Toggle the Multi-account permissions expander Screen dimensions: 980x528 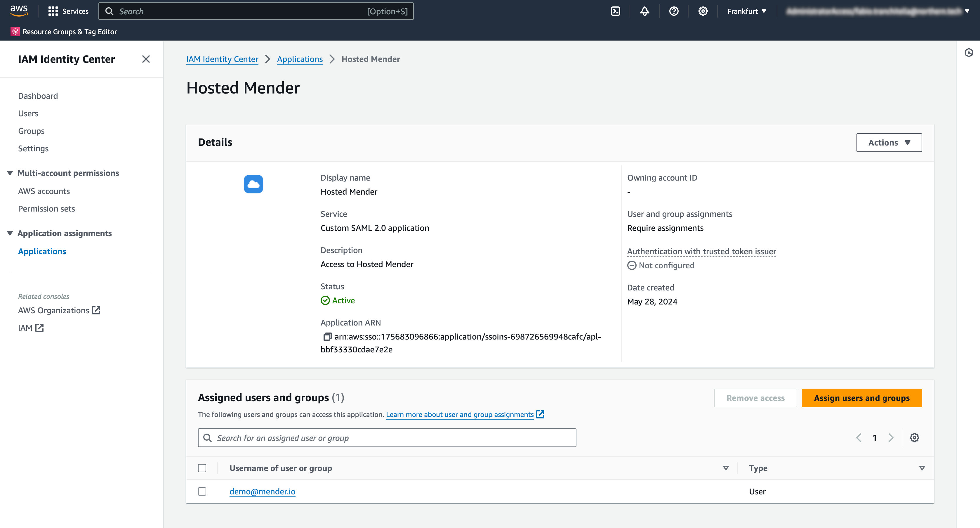[x=9, y=172]
